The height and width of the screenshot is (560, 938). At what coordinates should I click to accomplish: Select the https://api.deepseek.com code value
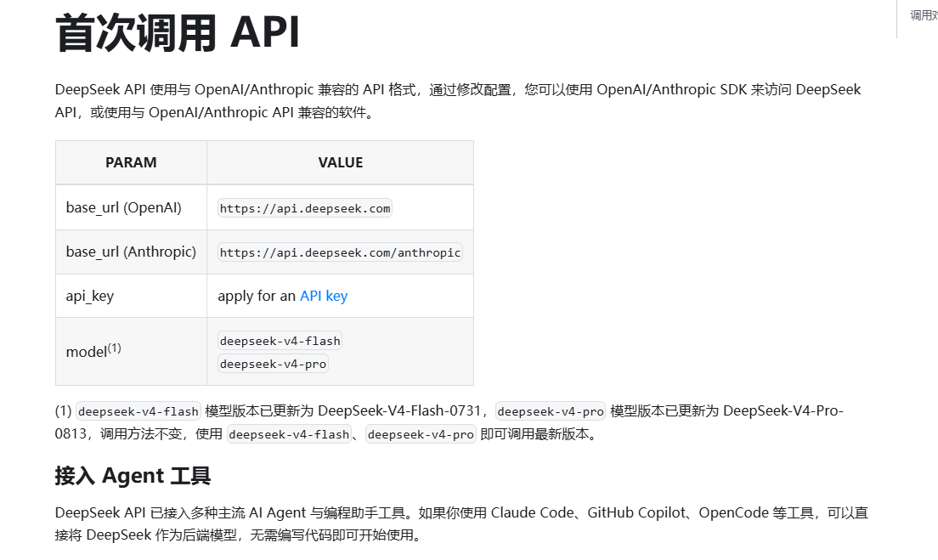pos(304,208)
